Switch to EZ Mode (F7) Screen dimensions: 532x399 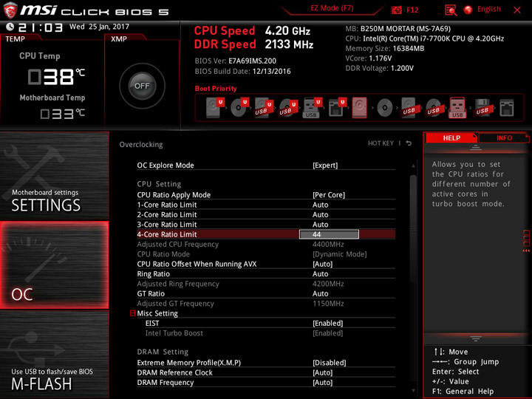(x=332, y=8)
